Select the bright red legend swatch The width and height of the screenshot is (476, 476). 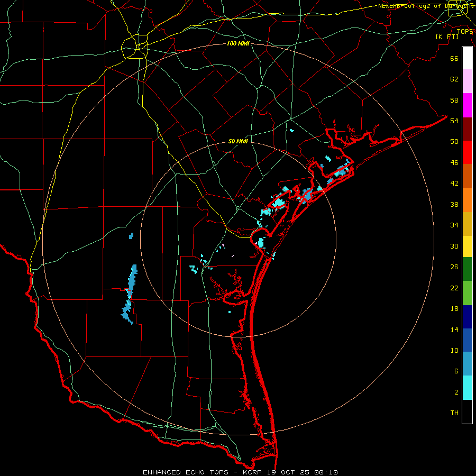[x=467, y=152]
